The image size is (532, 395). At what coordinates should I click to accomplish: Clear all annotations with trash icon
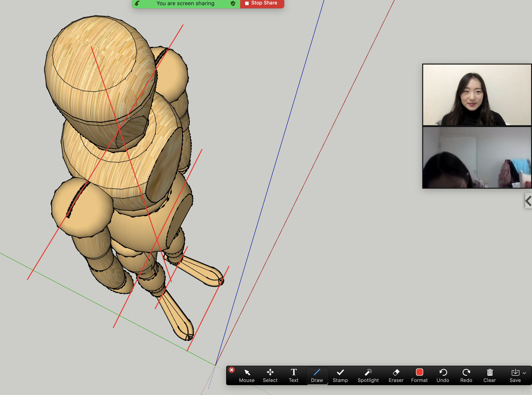click(490, 375)
